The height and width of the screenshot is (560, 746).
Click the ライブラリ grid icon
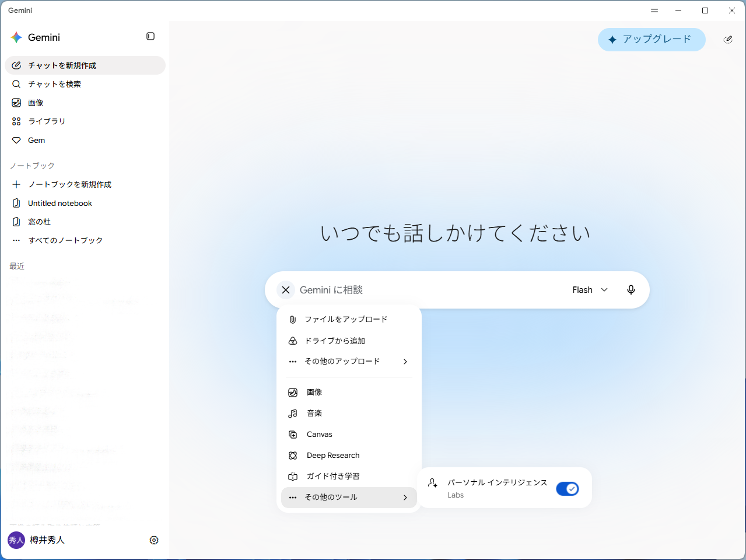coord(16,121)
